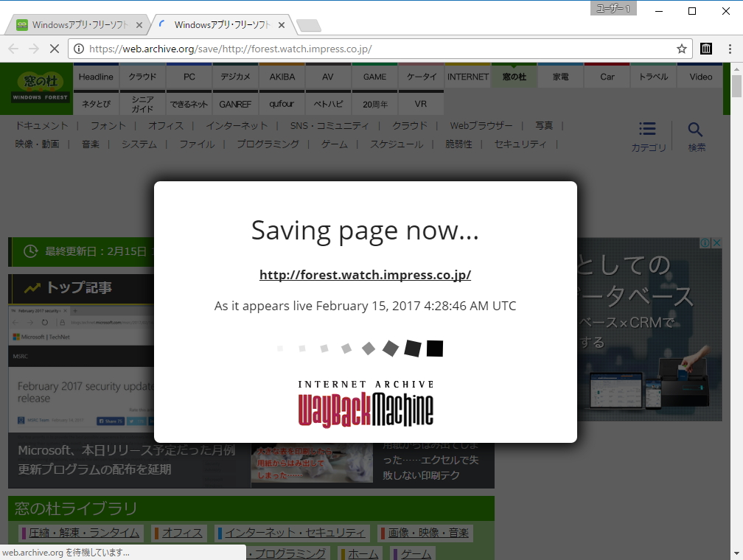The width and height of the screenshot is (743, 560).
Task: Click the browser back arrow
Action: [14, 49]
